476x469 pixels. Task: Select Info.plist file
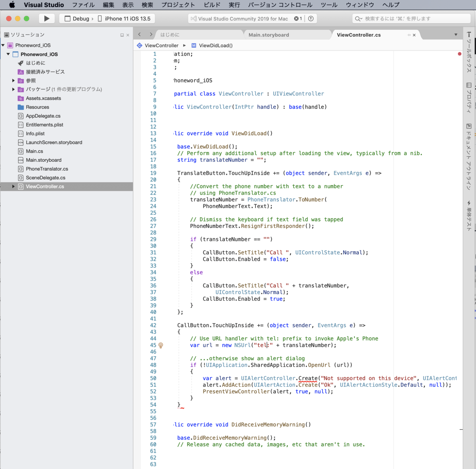click(x=35, y=134)
